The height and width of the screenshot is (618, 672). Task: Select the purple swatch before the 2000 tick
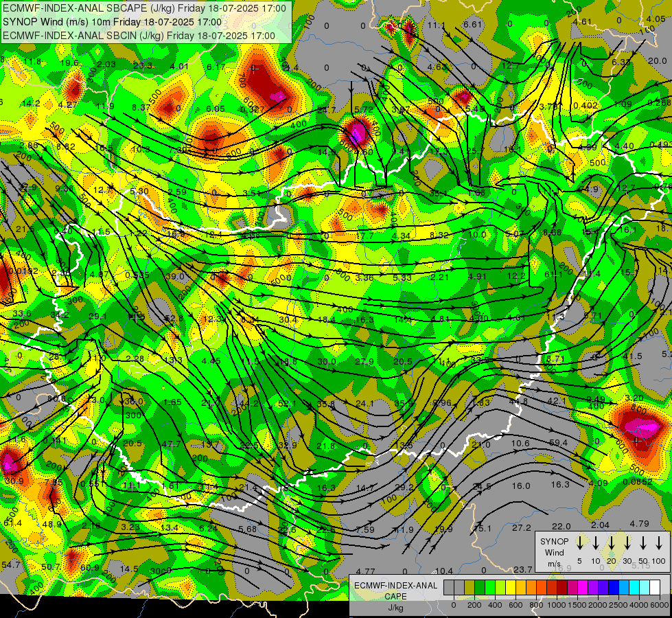point(592,587)
